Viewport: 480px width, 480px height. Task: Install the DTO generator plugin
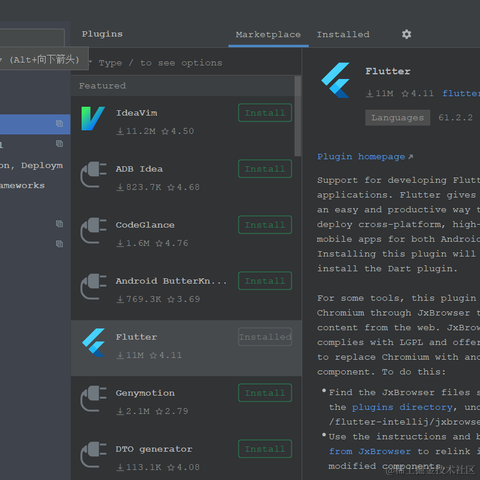pos(265,449)
